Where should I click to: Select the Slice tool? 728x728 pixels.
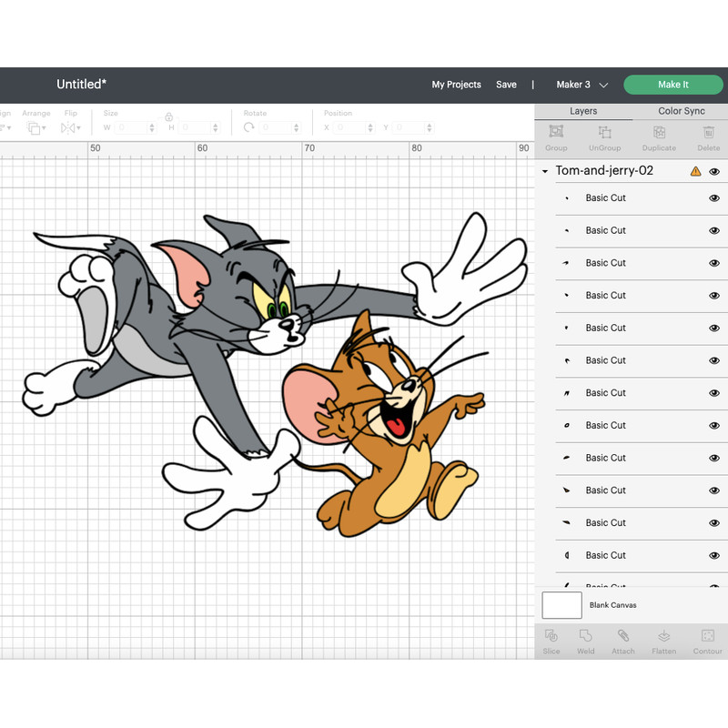click(551, 642)
